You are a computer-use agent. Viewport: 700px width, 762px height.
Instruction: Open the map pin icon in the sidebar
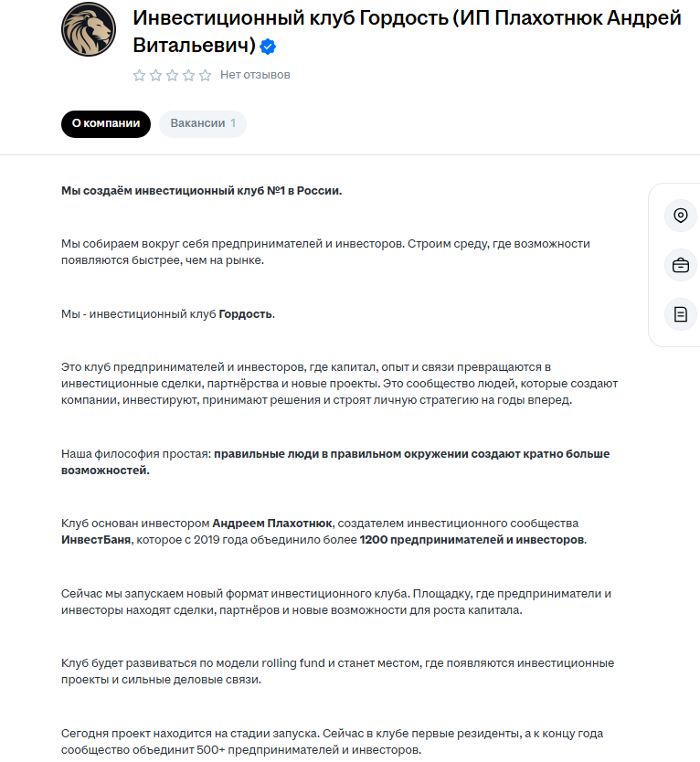(680, 217)
